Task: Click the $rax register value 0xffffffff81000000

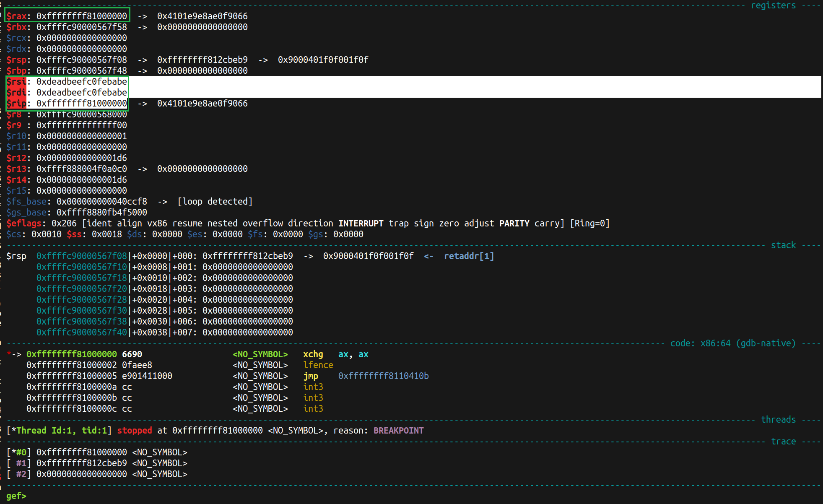Action: [81, 16]
